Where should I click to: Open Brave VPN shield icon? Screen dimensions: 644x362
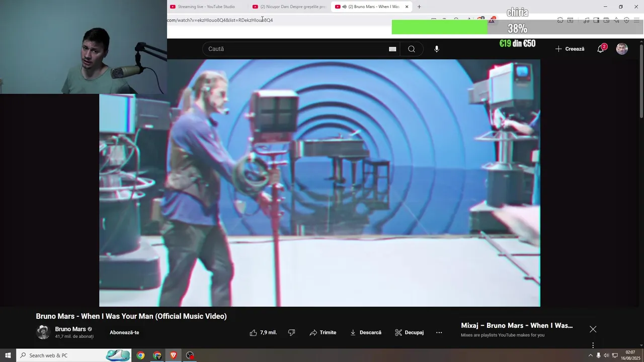point(626,20)
